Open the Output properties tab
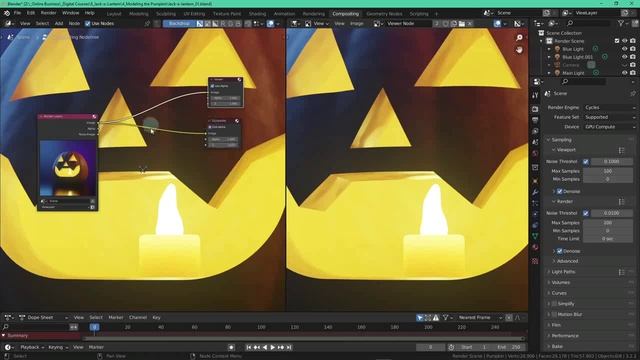Image resolution: width=640 pixels, height=360 pixels. pyautogui.click(x=535, y=120)
